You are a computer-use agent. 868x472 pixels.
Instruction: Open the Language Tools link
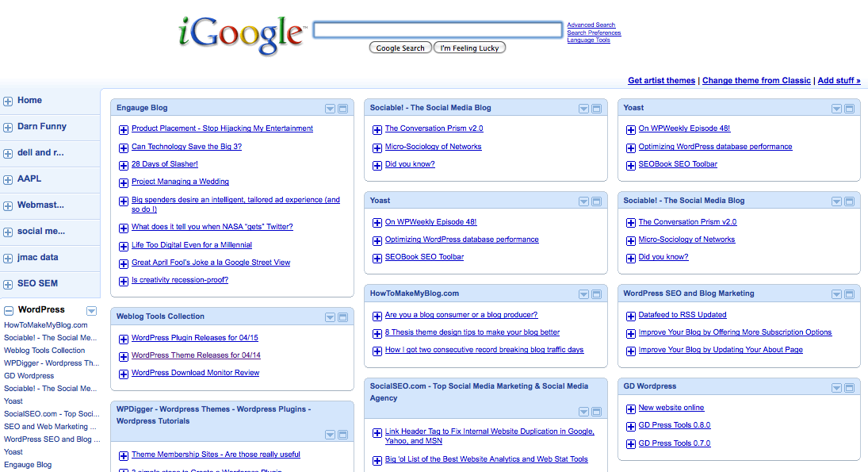point(588,40)
